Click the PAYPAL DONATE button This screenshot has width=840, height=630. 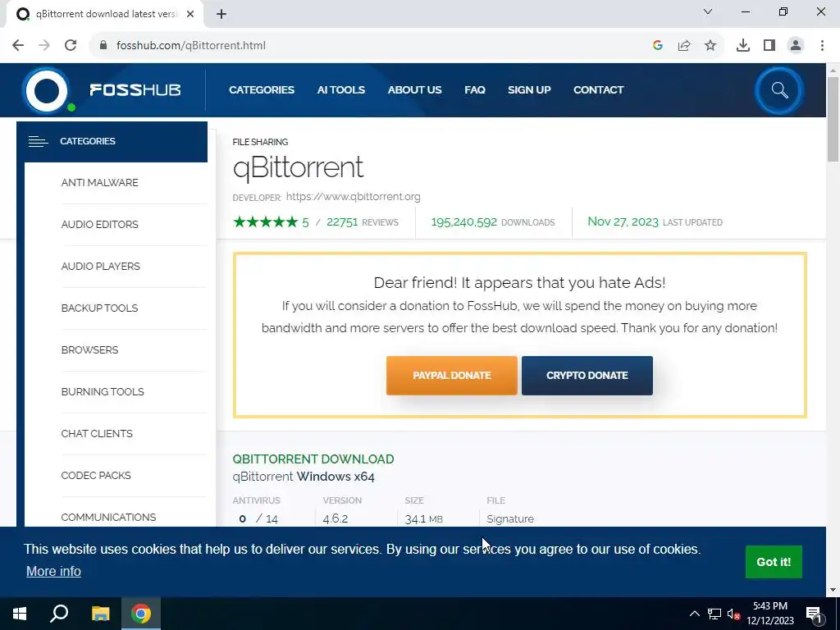(x=452, y=376)
